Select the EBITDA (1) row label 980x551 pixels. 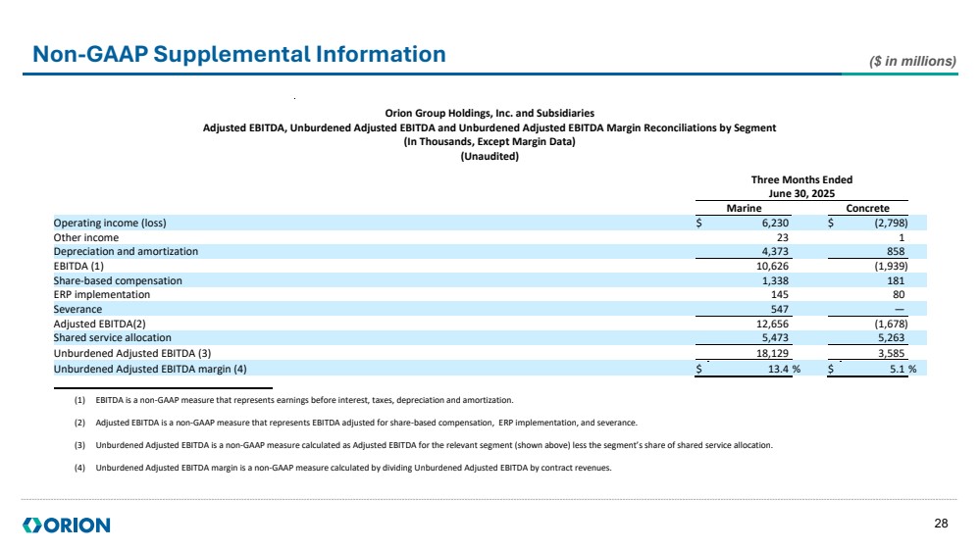tap(78, 266)
